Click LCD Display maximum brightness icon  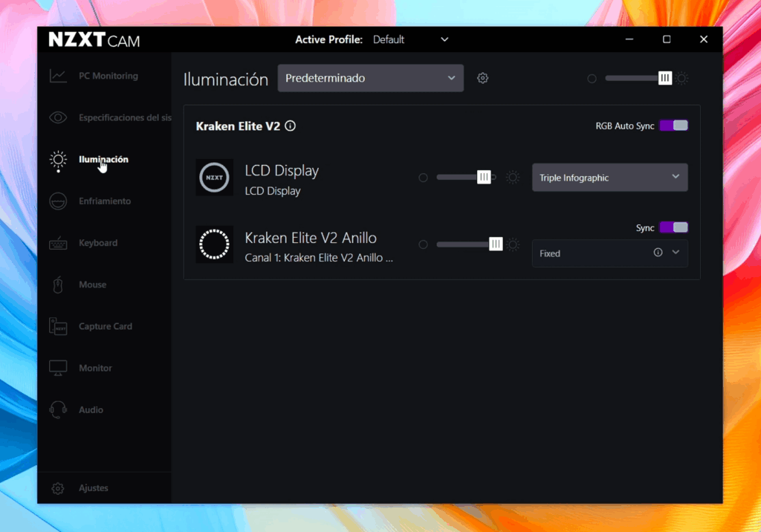(513, 177)
